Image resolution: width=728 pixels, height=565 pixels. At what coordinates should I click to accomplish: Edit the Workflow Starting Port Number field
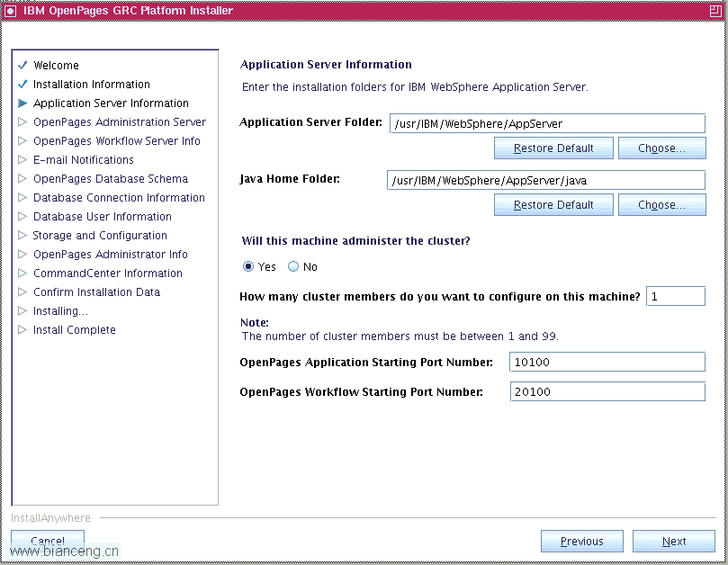(607, 392)
